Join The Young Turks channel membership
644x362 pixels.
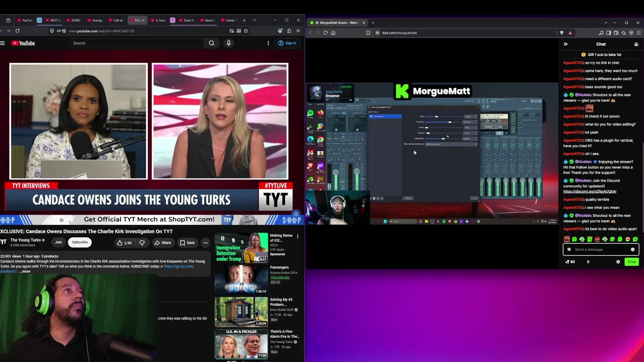click(58, 242)
